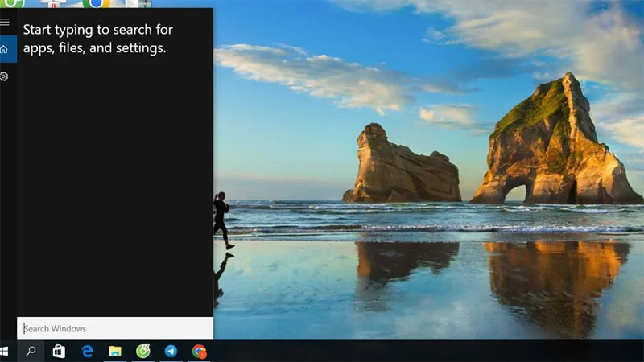Open search settings via gear icon
The height and width of the screenshot is (362, 644).
click(4, 76)
